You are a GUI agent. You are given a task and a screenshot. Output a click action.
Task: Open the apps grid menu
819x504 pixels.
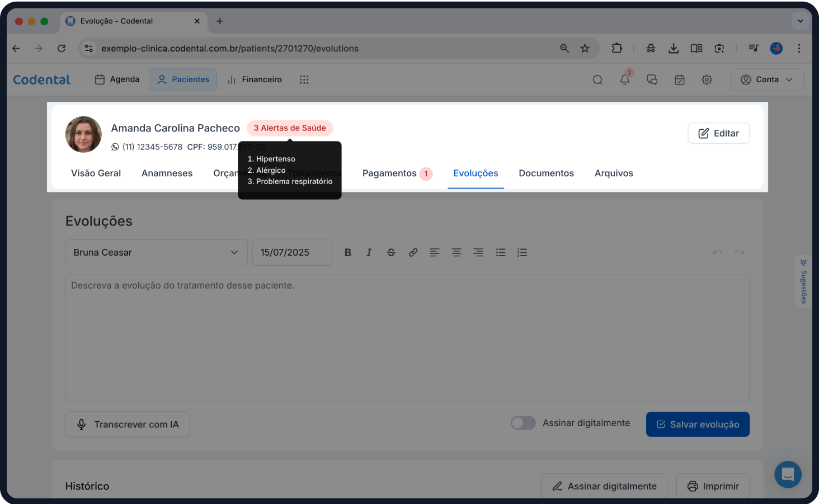tap(304, 79)
